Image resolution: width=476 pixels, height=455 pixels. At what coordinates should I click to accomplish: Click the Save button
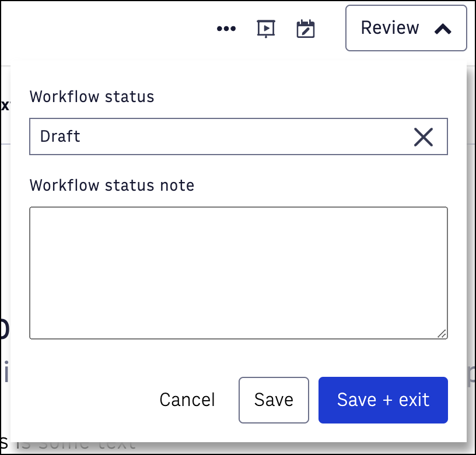(274, 400)
